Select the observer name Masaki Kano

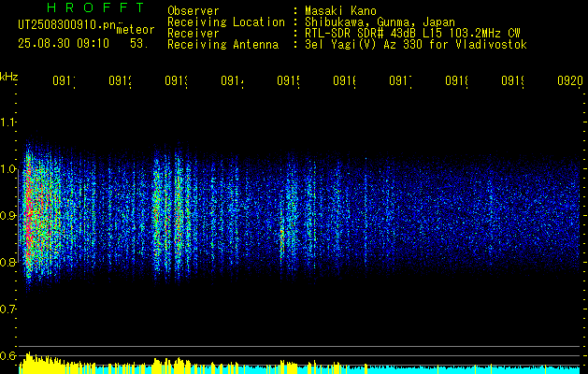(340, 11)
